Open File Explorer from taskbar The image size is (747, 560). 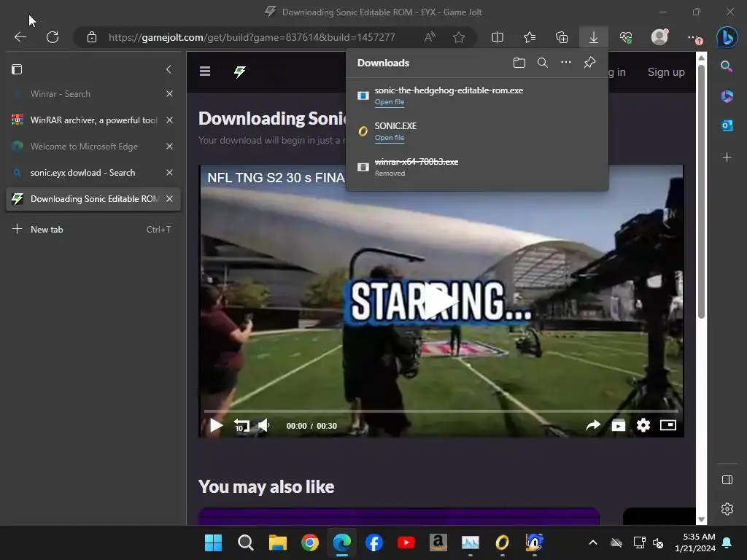click(x=278, y=542)
